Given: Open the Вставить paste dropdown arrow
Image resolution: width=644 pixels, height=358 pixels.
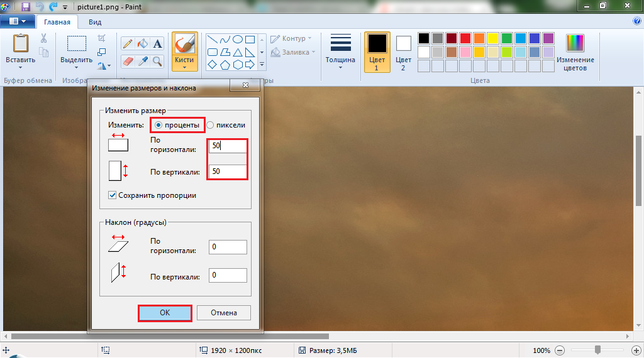Looking at the screenshot, I should click(x=21, y=67).
